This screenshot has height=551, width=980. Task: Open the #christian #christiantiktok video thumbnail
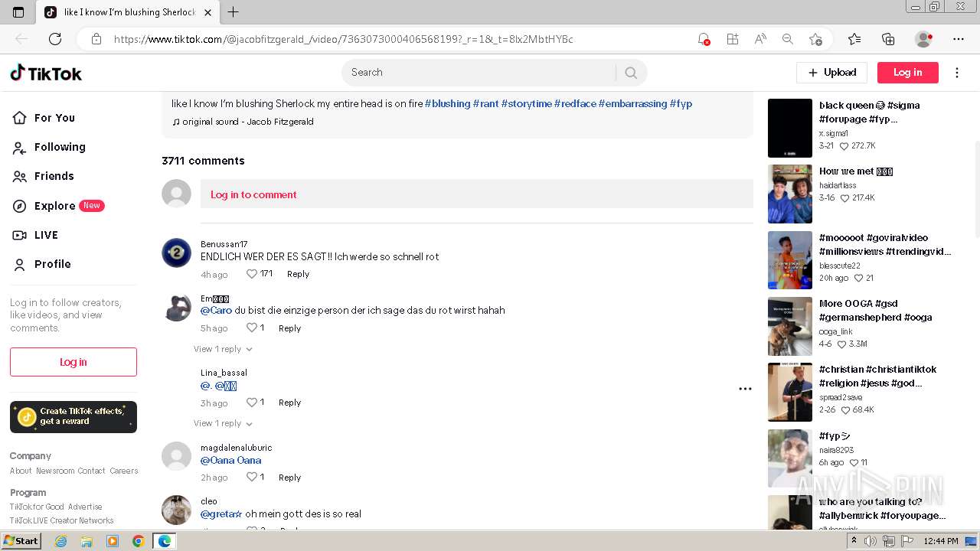(790, 392)
